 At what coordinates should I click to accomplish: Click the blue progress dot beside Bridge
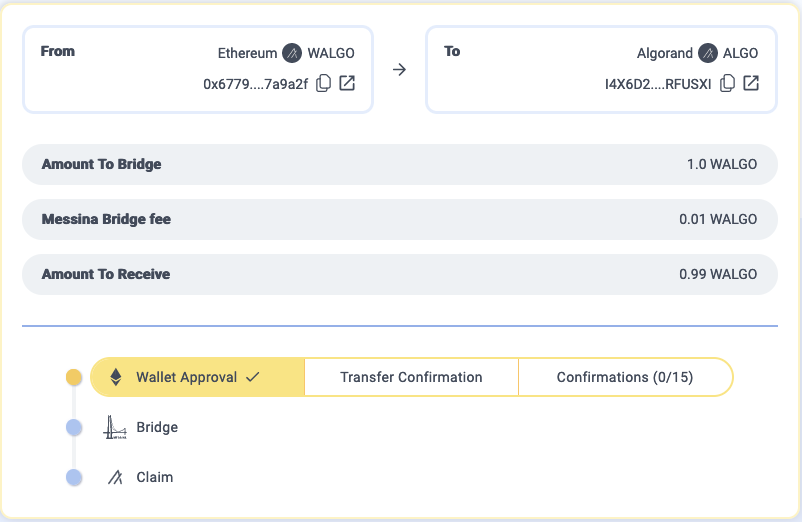pos(74,427)
